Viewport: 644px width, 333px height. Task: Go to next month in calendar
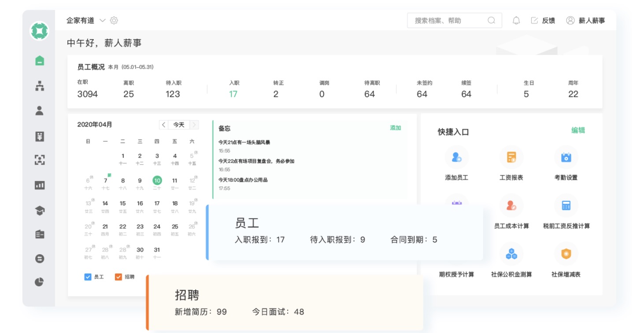point(194,125)
